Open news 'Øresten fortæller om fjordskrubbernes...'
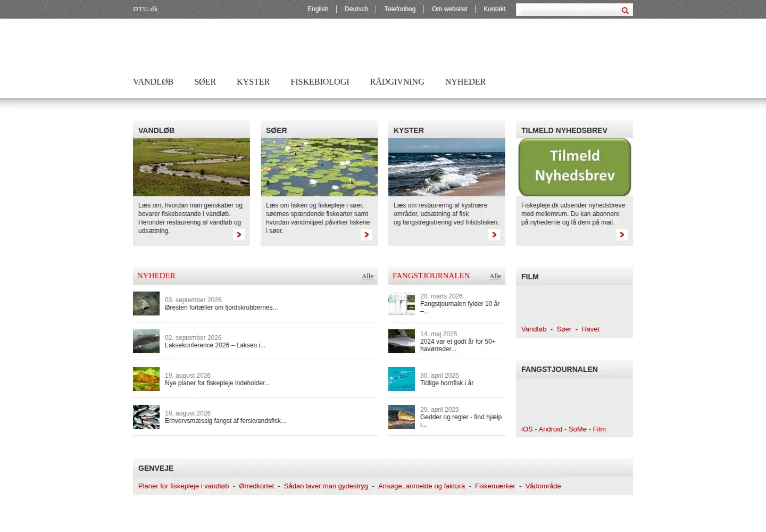 click(221, 307)
